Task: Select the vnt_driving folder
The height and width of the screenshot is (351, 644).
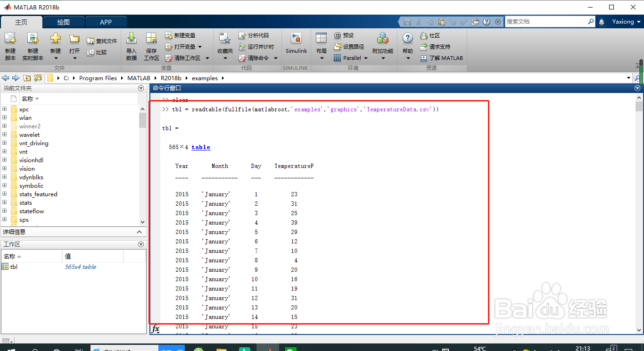Action: click(x=33, y=143)
